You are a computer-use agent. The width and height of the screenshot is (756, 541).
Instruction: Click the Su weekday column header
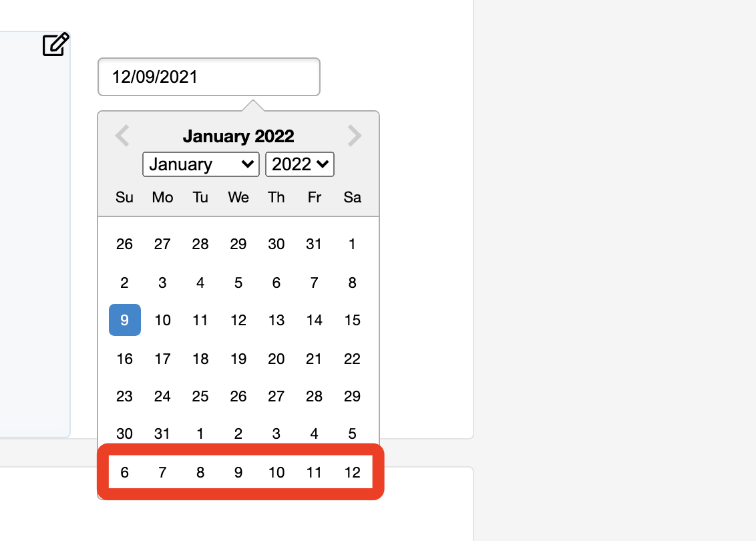[124, 197]
